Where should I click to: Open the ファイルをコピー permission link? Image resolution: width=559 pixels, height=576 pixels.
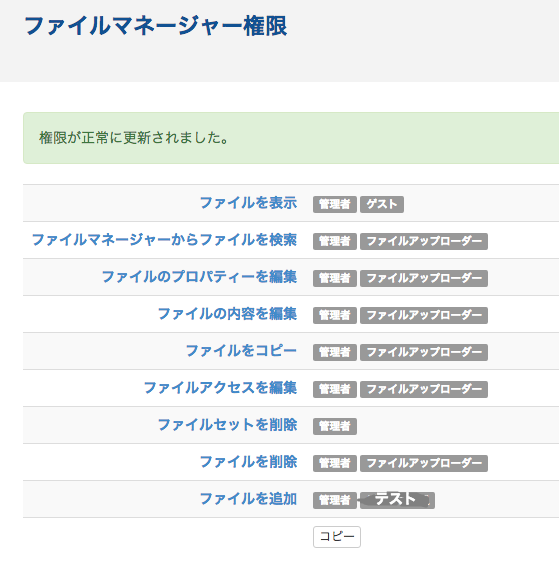coord(241,351)
